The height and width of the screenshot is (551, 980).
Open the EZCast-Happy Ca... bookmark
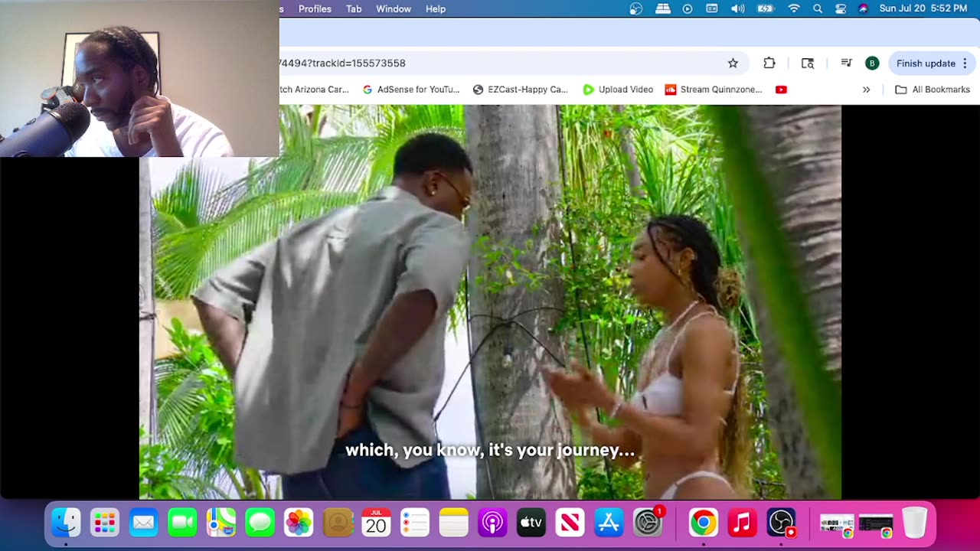coord(521,90)
